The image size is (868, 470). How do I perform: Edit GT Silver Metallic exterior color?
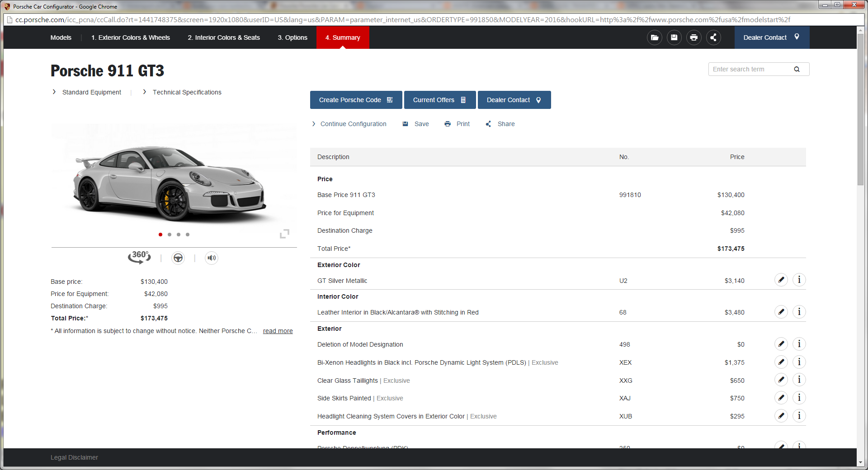click(x=781, y=280)
